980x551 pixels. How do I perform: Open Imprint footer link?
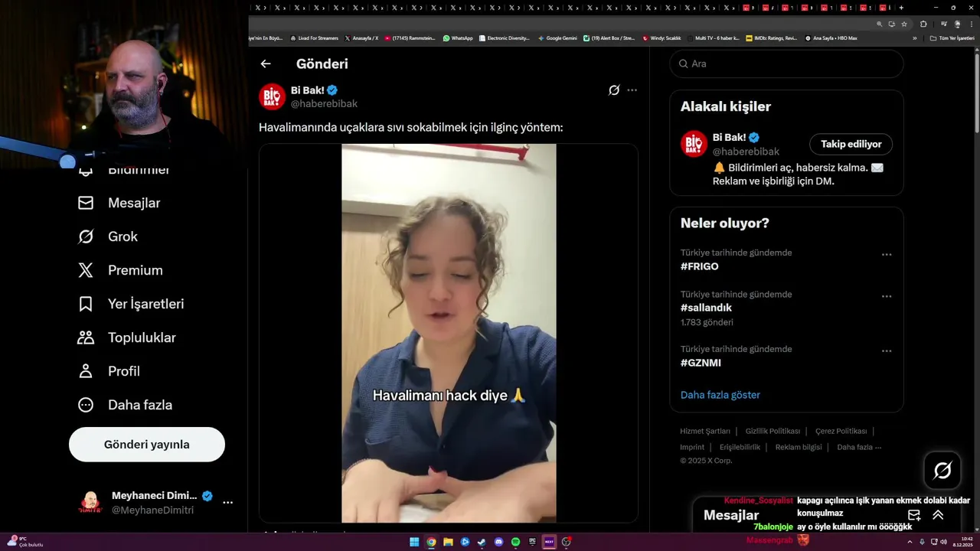click(692, 447)
